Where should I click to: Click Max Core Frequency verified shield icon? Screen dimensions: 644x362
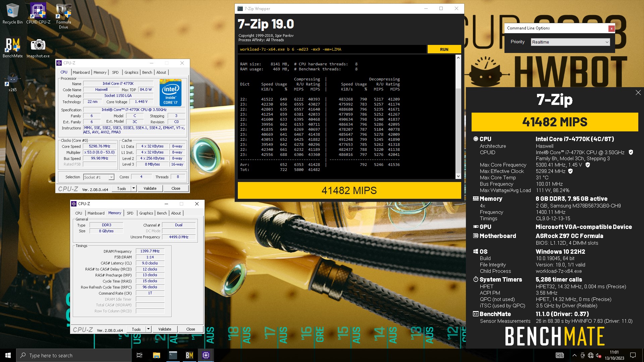click(x=588, y=165)
